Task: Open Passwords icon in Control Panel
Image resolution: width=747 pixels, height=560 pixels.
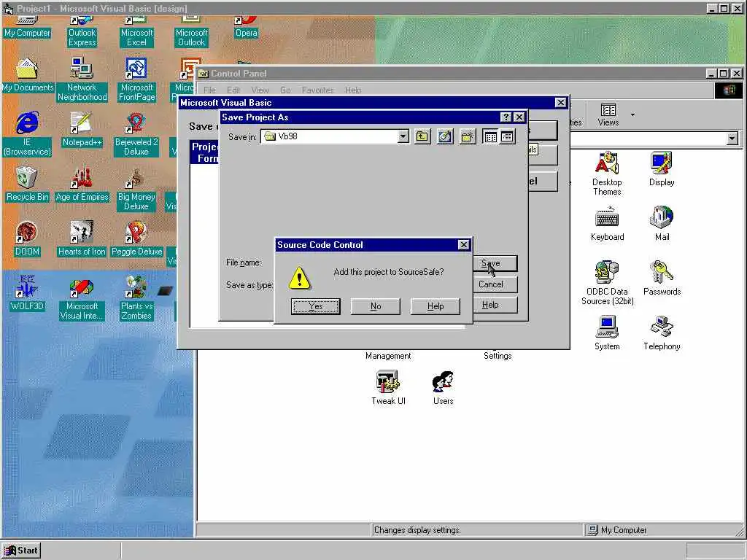Action: pyautogui.click(x=661, y=278)
